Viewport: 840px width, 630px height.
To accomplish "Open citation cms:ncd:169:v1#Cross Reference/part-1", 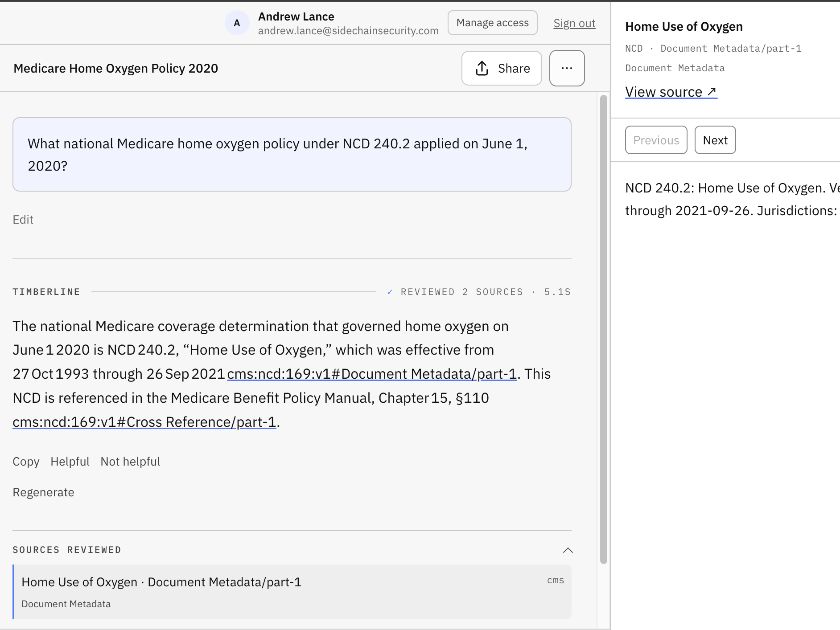I will pyautogui.click(x=144, y=422).
